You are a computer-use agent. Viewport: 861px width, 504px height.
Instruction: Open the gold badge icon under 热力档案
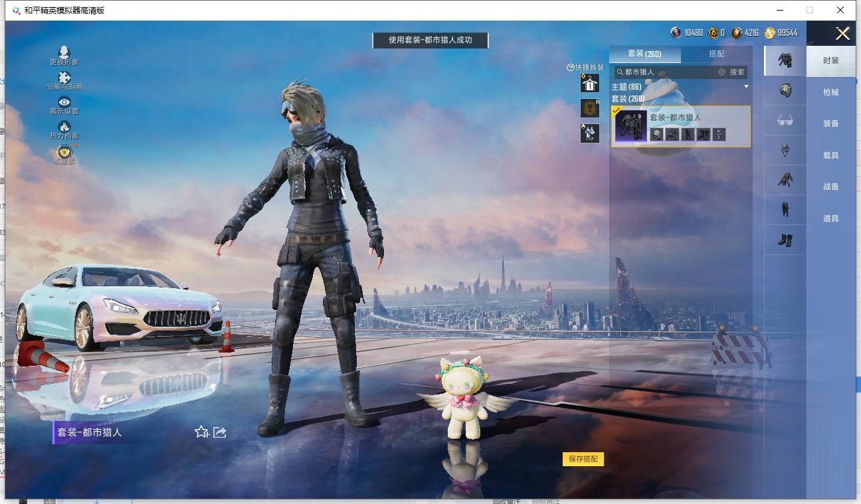pos(64,153)
